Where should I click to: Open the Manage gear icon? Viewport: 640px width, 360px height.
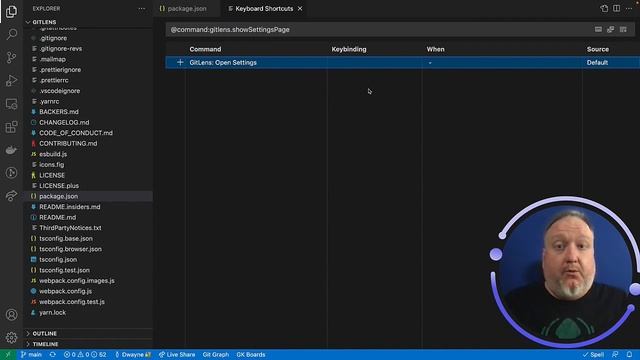pos(11,338)
